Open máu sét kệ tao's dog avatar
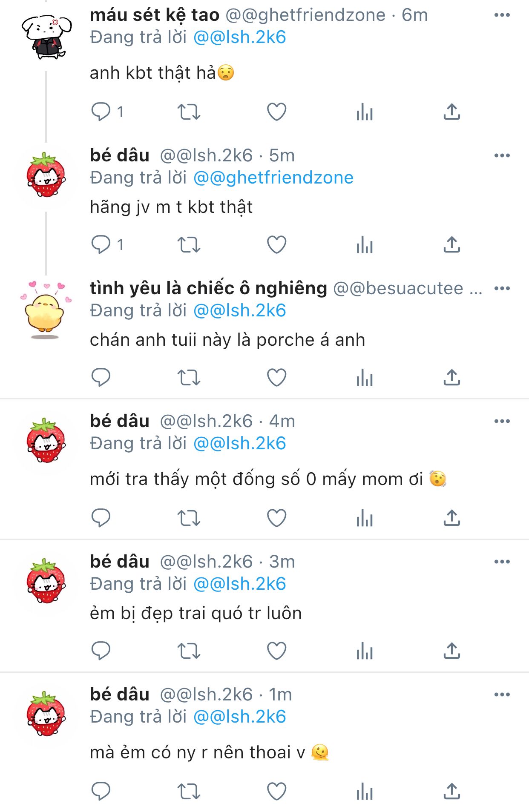The width and height of the screenshot is (529, 812). point(46,37)
